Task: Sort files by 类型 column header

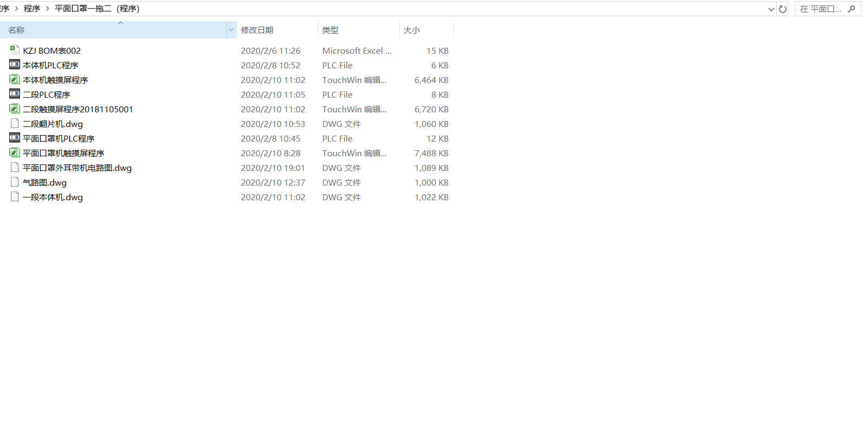Action: 330,30
